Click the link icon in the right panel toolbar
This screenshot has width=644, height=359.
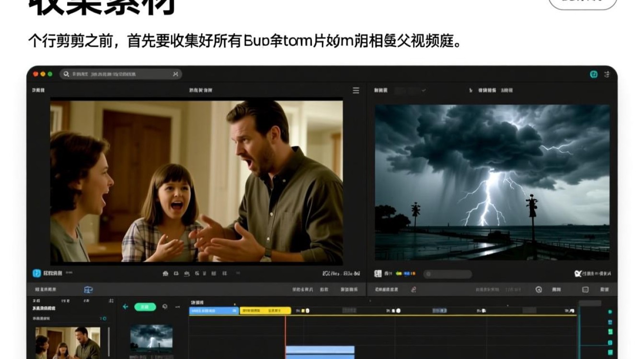(414, 290)
